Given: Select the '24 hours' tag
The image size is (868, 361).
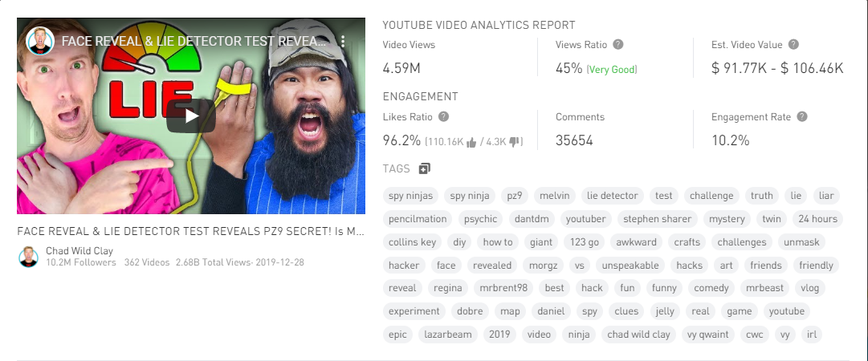Looking at the screenshot, I should click(817, 218).
